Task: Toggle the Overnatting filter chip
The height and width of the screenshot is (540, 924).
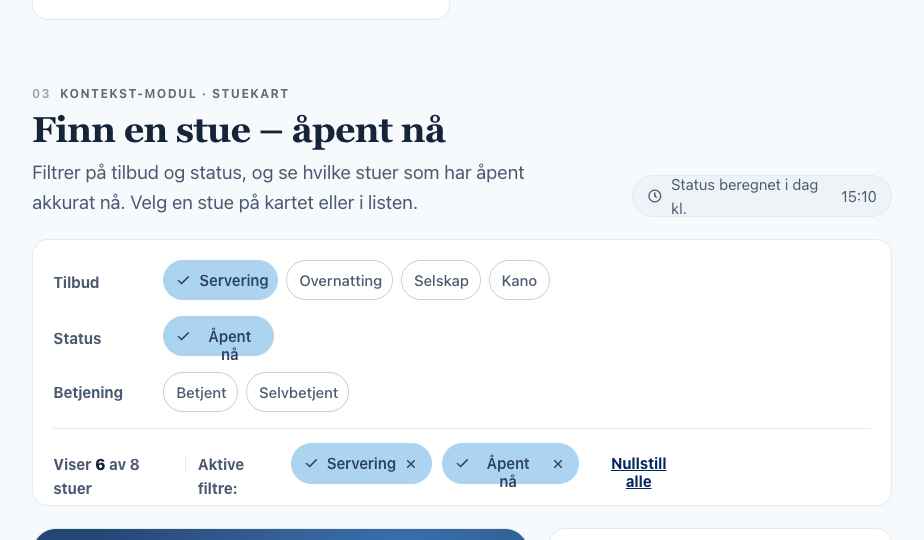Action: tap(339, 281)
